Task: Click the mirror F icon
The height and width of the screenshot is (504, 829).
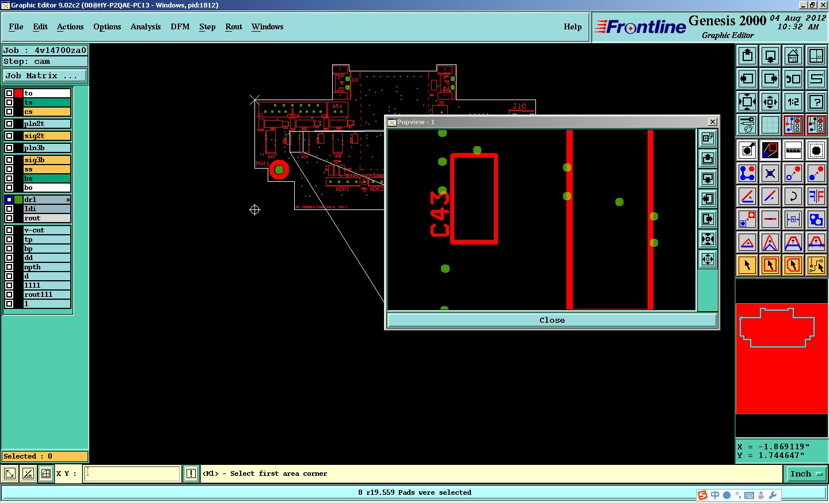Action: point(816,196)
